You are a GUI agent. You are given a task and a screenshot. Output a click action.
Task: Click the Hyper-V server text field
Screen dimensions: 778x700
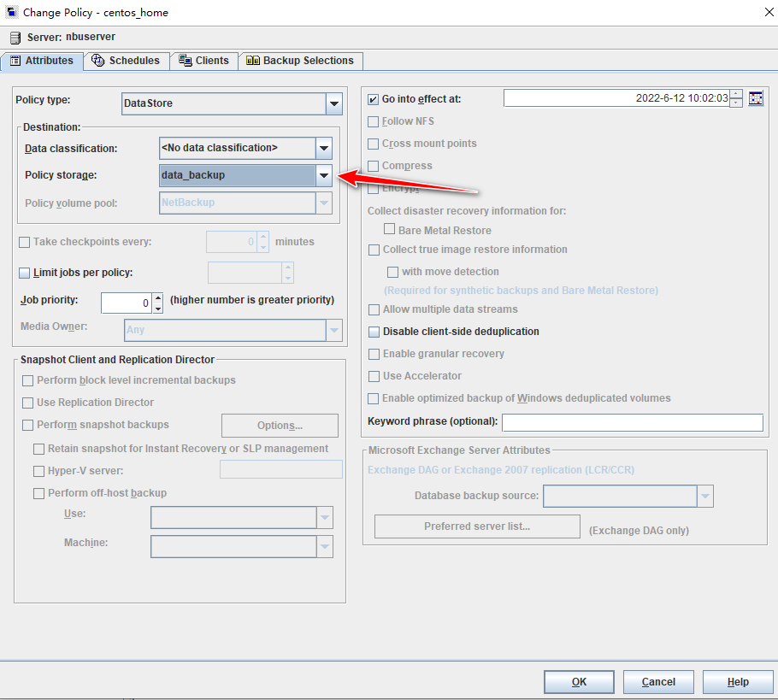click(281, 469)
